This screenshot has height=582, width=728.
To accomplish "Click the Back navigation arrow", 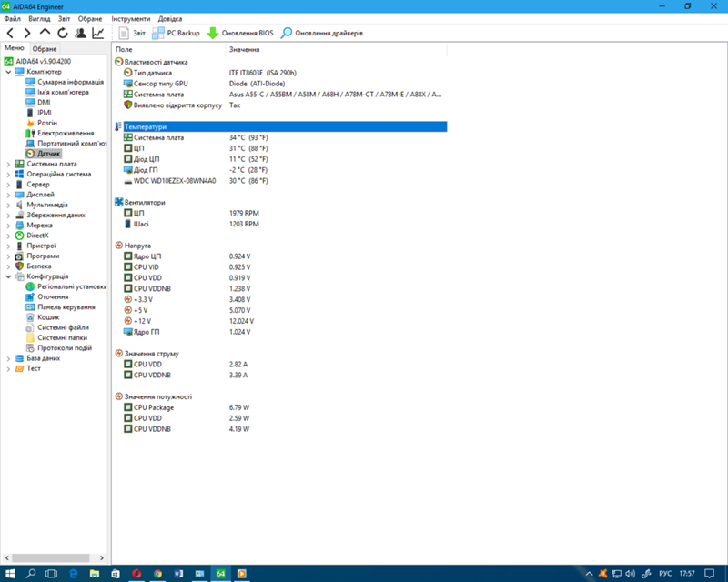I will [10, 33].
